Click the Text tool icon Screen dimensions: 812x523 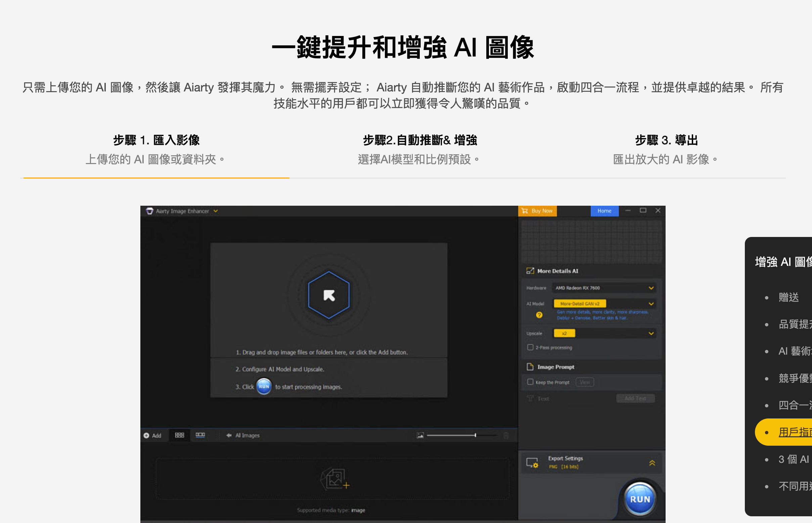[530, 398]
